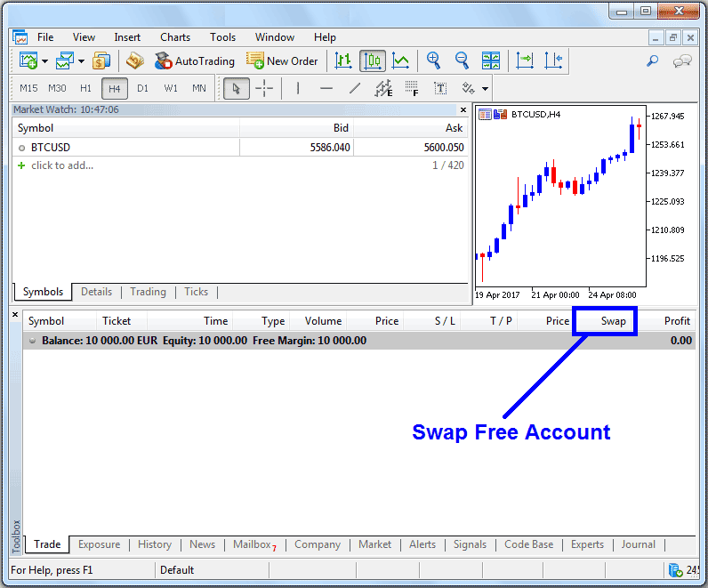This screenshot has width=708, height=588.
Task: Select the trendline tool
Action: (x=355, y=89)
